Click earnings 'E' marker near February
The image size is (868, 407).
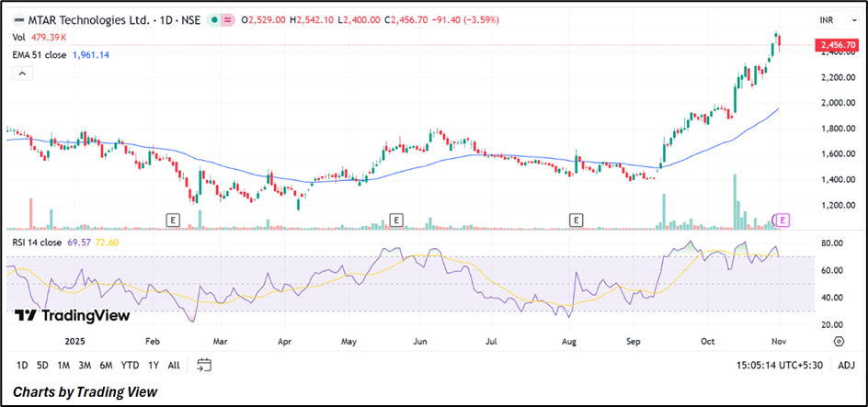point(172,220)
